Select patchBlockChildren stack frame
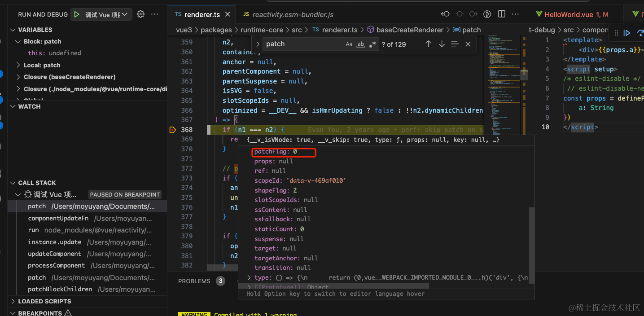 tap(88, 289)
